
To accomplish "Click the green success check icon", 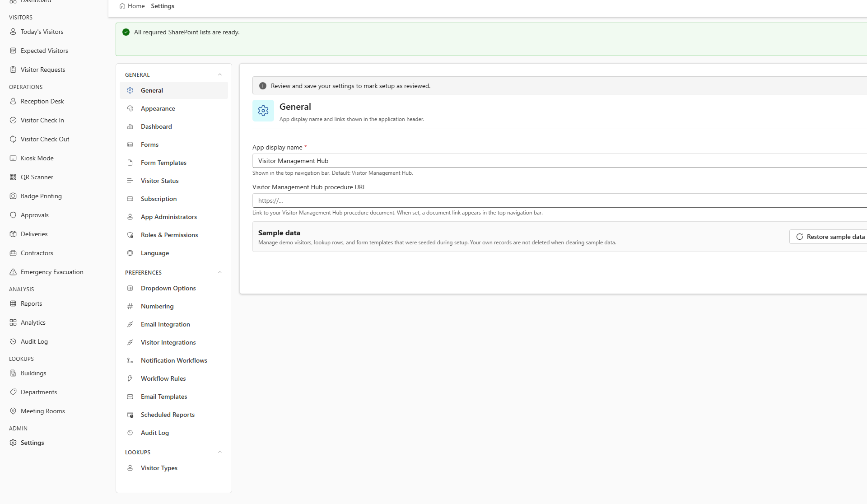I will pyautogui.click(x=126, y=32).
